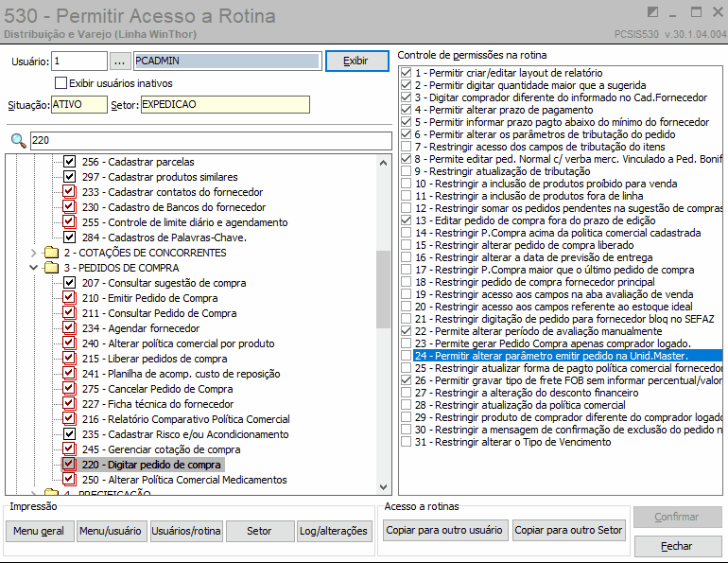The image size is (728, 563).
Task: Toggle permission 13 - Editar pedido de compra fora do prazo
Action: point(407,220)
